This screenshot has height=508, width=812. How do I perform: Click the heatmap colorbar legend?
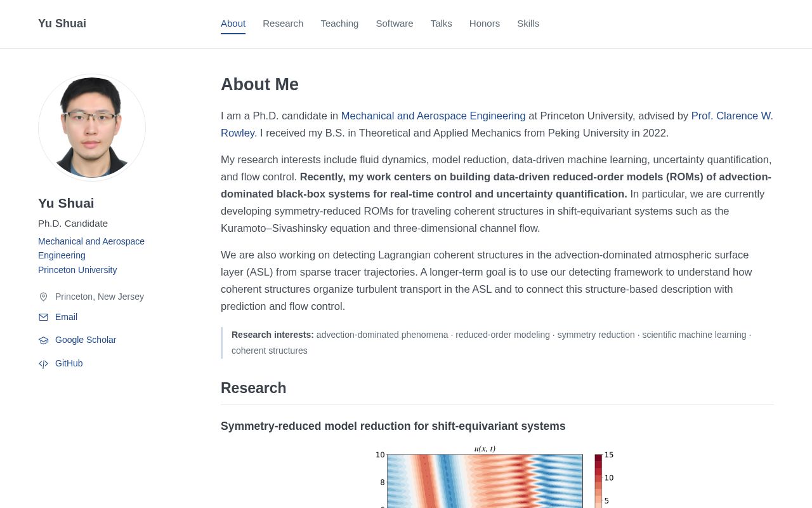[603, 481]
